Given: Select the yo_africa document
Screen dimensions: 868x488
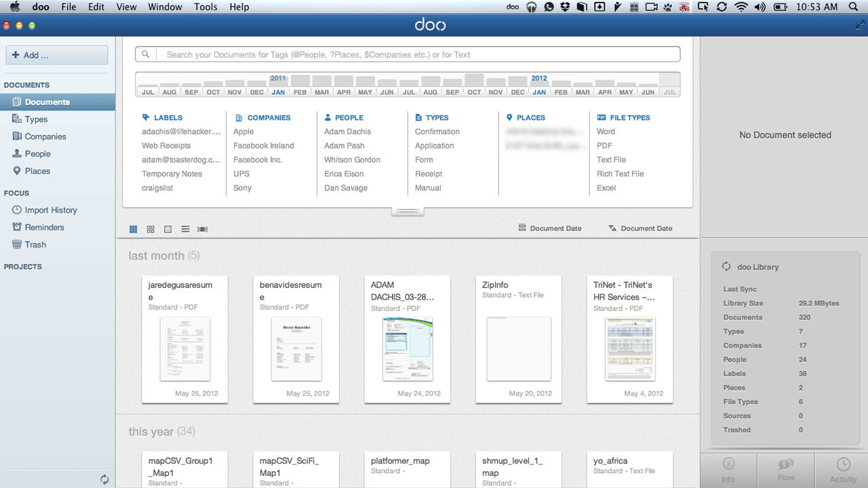Looking at the screenshot, I should (x=630, y=470).
